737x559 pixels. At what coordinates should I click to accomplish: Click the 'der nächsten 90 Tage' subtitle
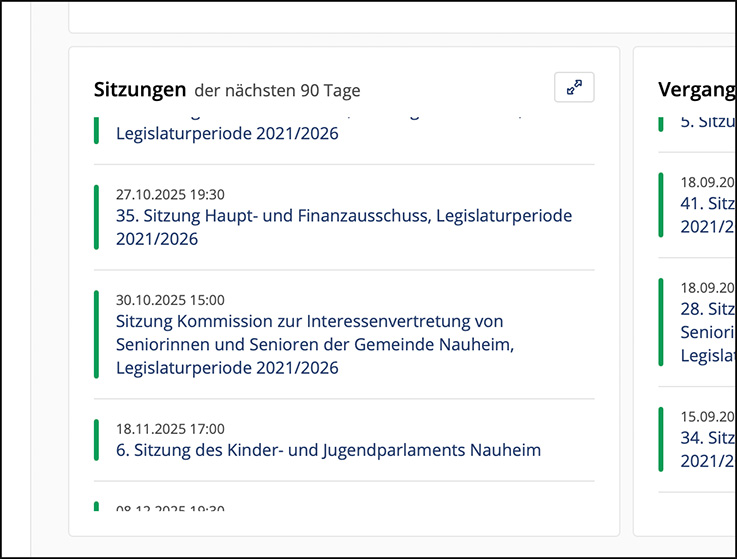point(277,91)
